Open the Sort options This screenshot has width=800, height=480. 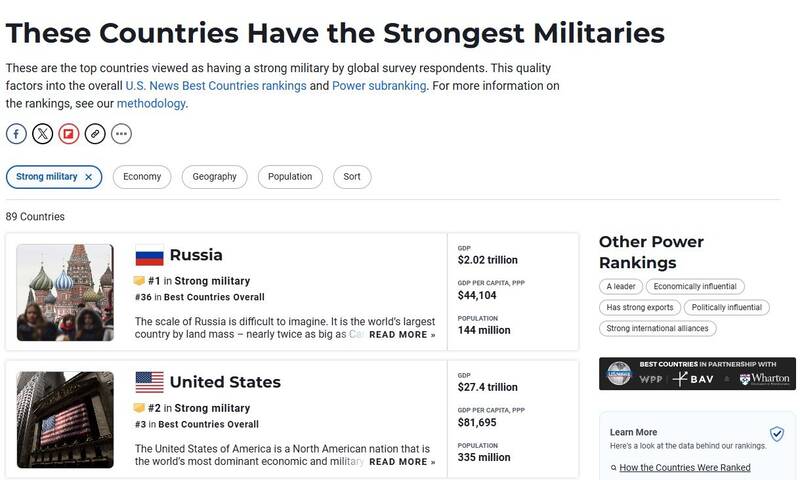tap(352, 177)
